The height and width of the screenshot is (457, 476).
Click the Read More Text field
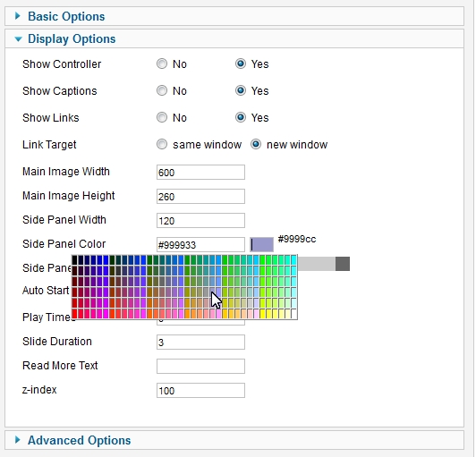pyautogui.click(x=200, y=367)
